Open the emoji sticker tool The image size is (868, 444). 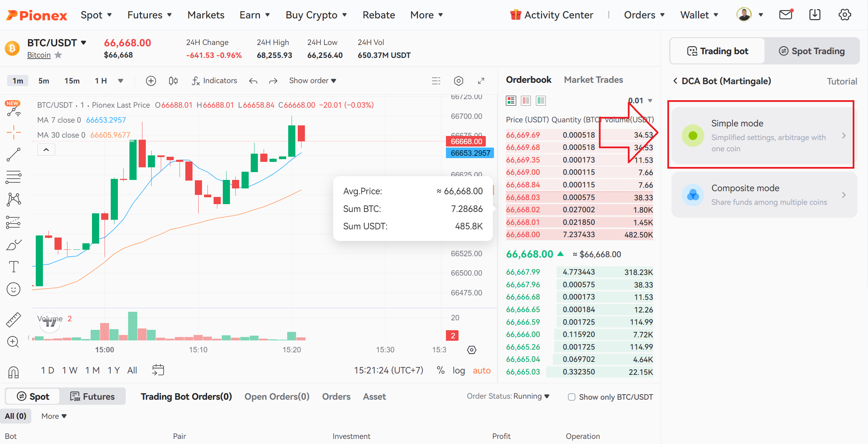click(14, 289)
